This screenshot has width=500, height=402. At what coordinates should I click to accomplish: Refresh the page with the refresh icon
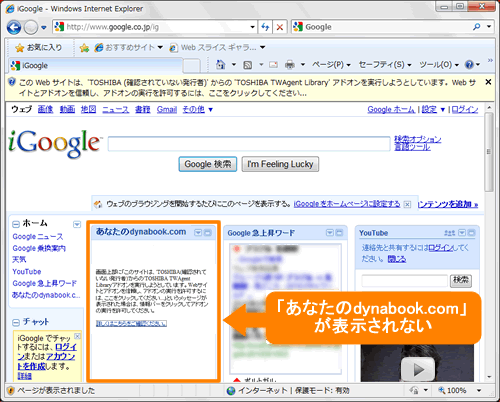coord(265,27)
